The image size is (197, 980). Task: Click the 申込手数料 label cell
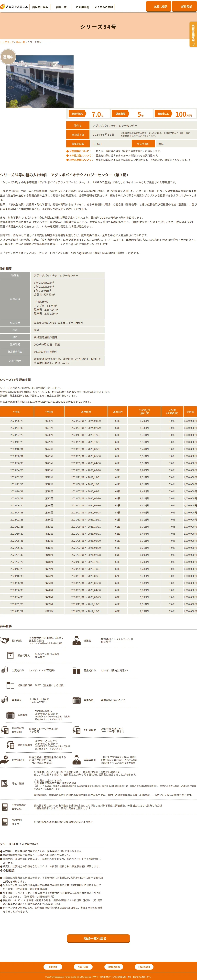point(143,144)
